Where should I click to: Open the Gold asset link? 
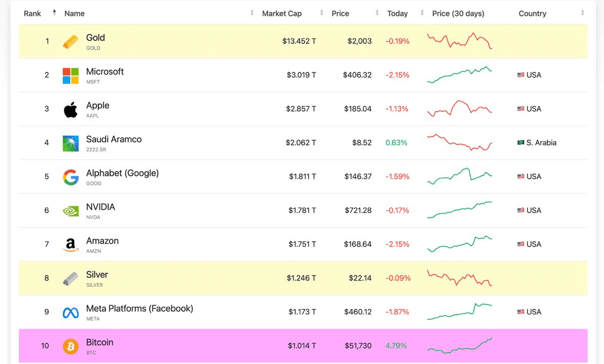(x=95, y=38)
